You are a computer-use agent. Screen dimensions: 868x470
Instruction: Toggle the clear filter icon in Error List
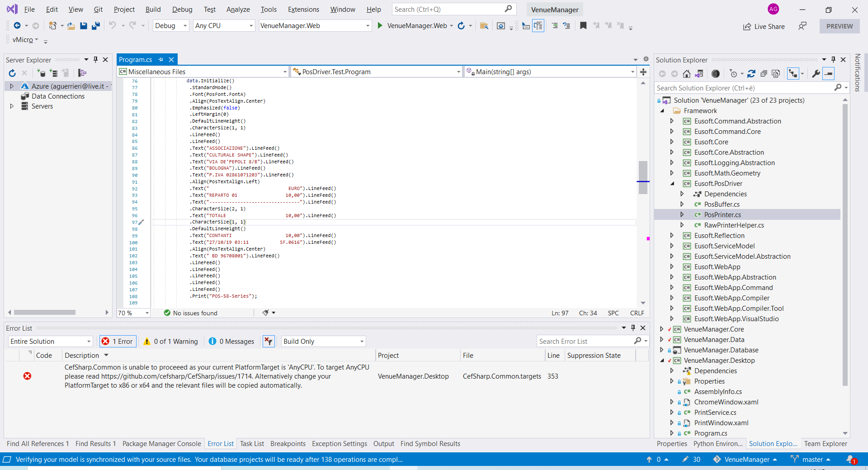[x=269, y=342]
